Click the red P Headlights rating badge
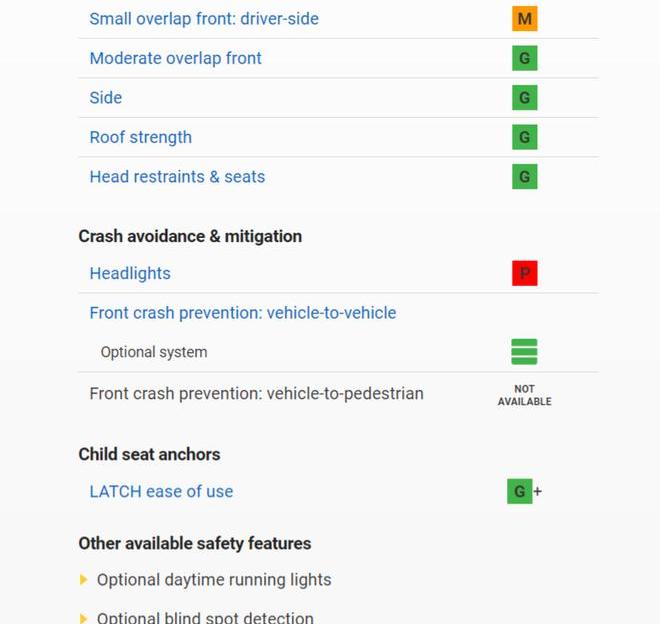 (x=524, y=273)
